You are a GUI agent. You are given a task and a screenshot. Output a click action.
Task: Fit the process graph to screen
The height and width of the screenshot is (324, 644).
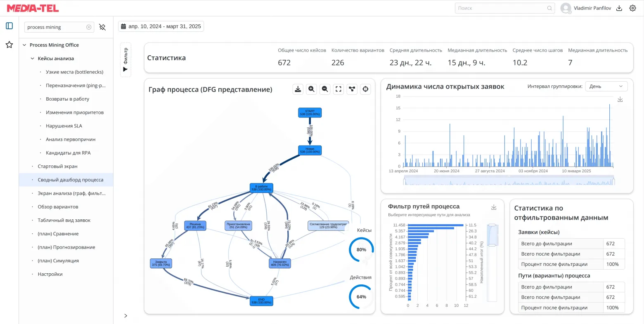pyautogui.click(x=339, y=89)
